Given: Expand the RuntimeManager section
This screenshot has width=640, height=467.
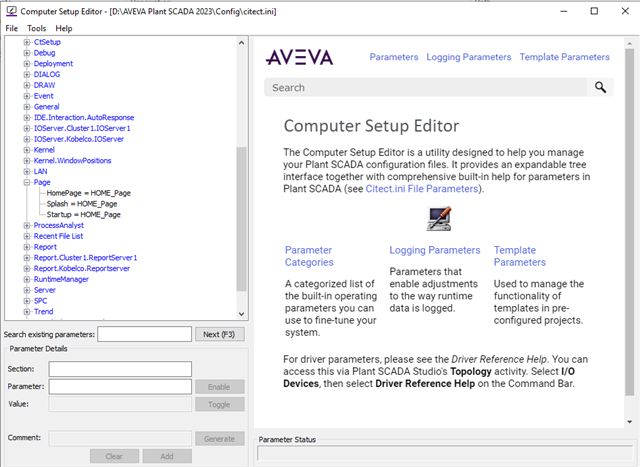Looking at the screenshot, I should pos(27,279).
